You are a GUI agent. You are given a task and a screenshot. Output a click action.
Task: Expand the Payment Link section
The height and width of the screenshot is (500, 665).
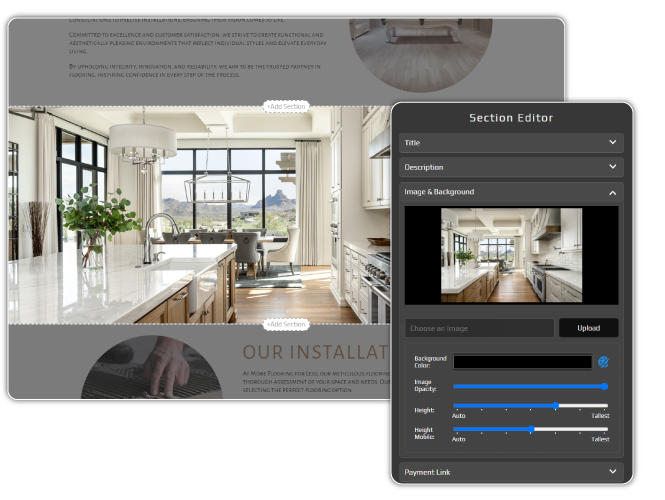pyautogui.click(x=511, y=471)
